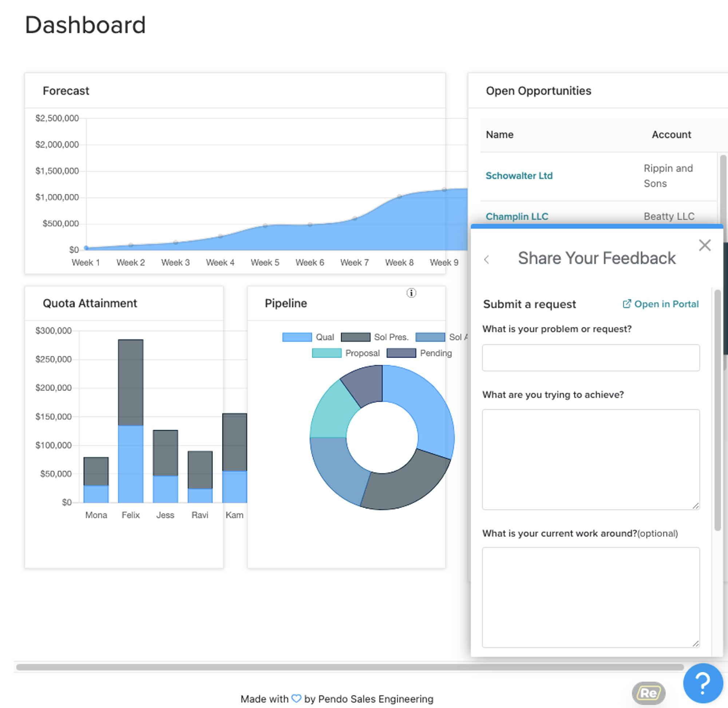The image size is (728, 708).
Task: Click the Pipeline info icon
Action: [411, 293]
